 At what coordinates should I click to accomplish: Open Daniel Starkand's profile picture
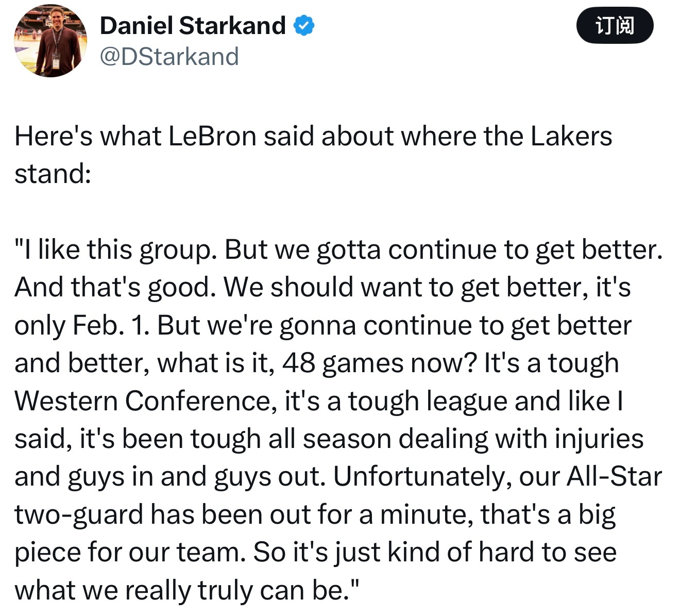click(50, 42)
